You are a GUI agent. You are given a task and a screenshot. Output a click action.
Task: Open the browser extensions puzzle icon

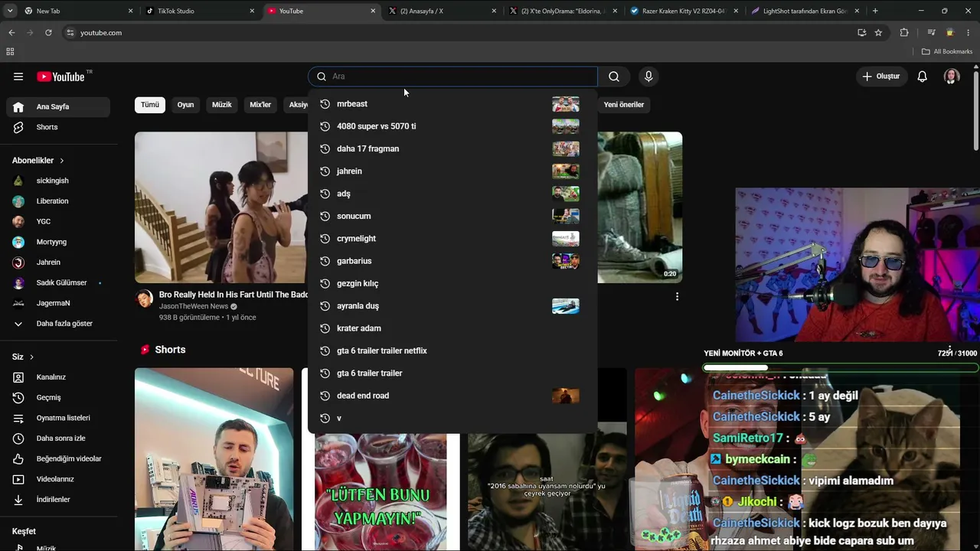[904, 33]
